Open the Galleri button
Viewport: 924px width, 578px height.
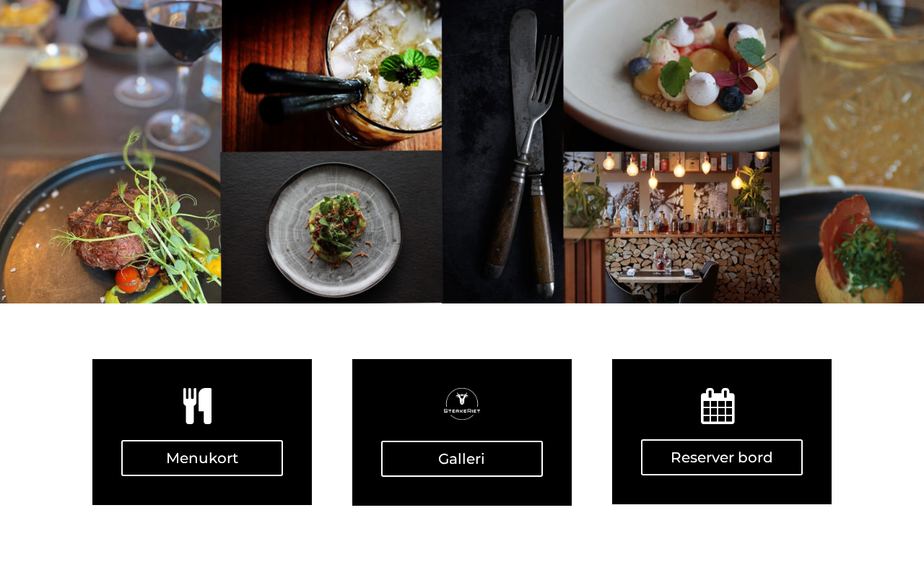click(x=462, y=459)
